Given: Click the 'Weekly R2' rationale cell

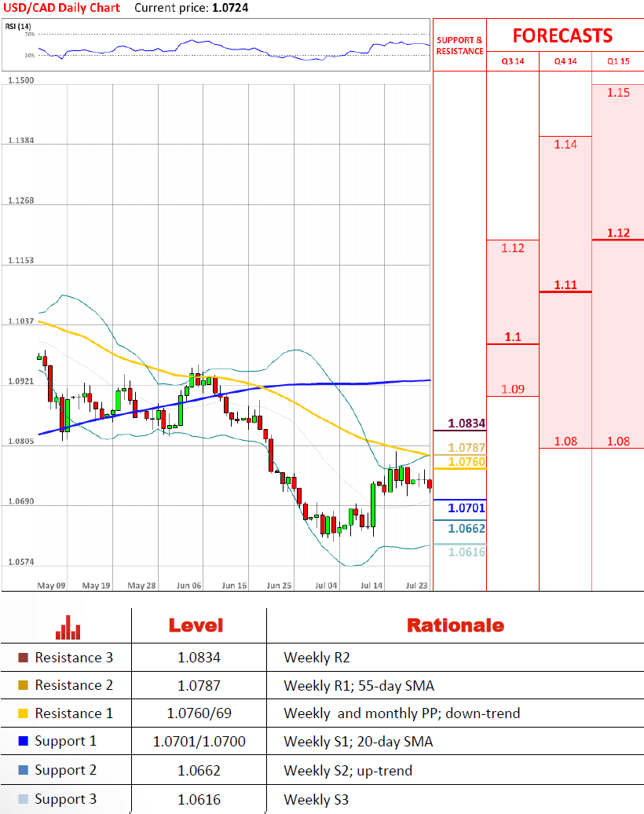Looking at the screenshot, I should pos(317,658).
